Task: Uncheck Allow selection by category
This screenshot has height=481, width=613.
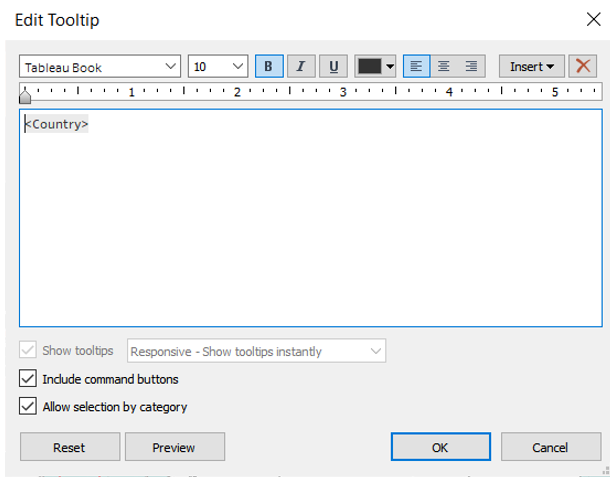Action: [27, 407]
